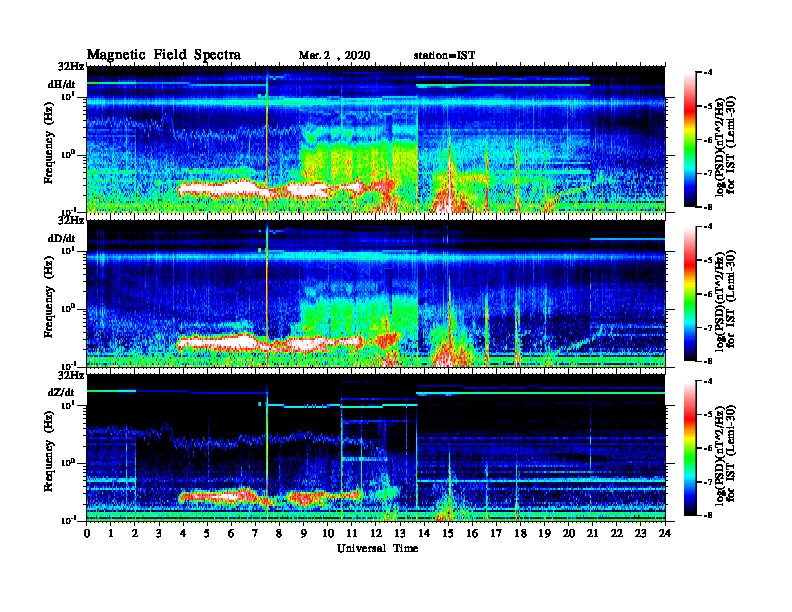
Task: Click the "32Hz" label above the dH/dt panel
Action: (71, 67)
